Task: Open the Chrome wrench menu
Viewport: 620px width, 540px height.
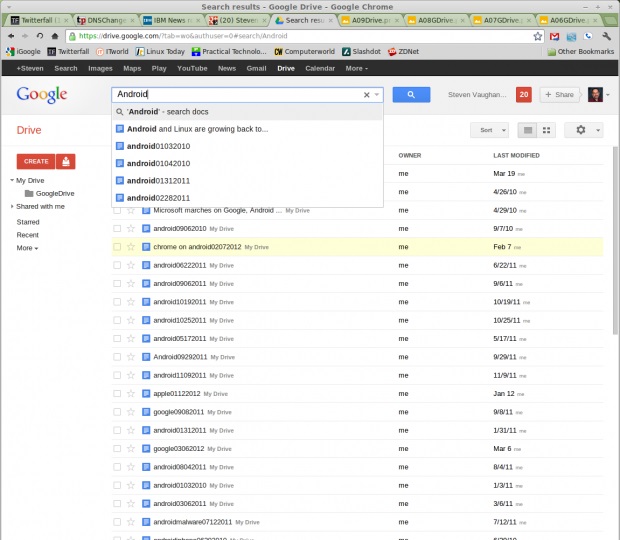Action: pyautogui.click(x=607, y=36)
